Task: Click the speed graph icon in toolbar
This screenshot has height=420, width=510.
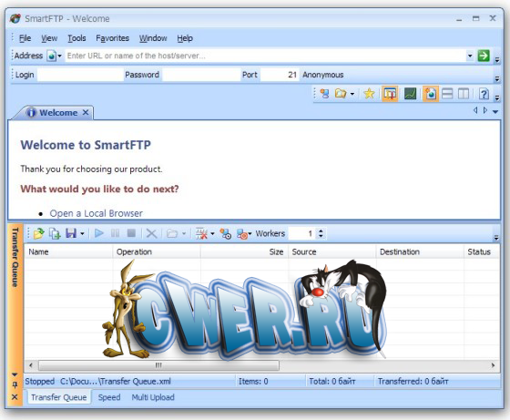Action: [410, 94]
